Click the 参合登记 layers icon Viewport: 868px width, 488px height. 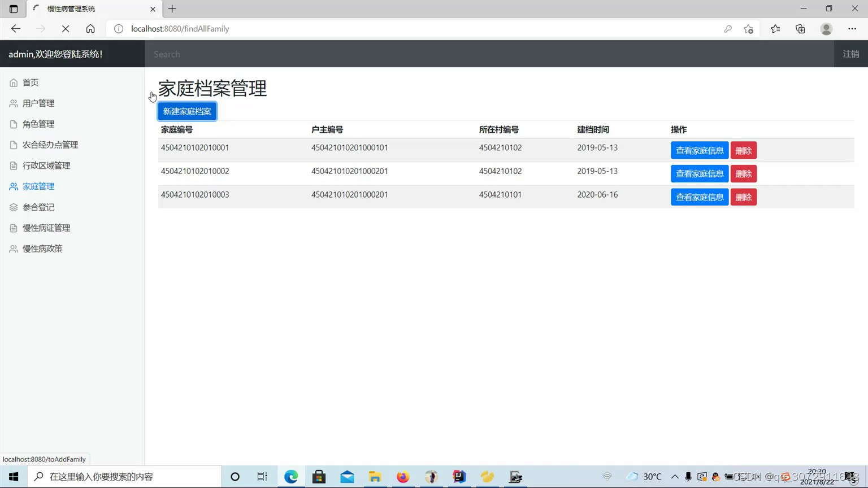pos(14,207)
